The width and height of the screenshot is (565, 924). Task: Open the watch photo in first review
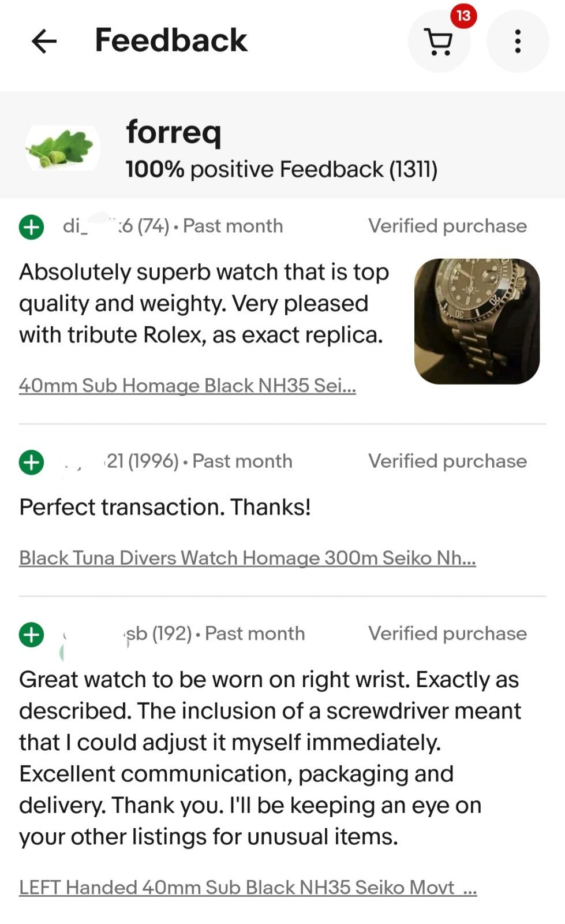click(477, 321)
